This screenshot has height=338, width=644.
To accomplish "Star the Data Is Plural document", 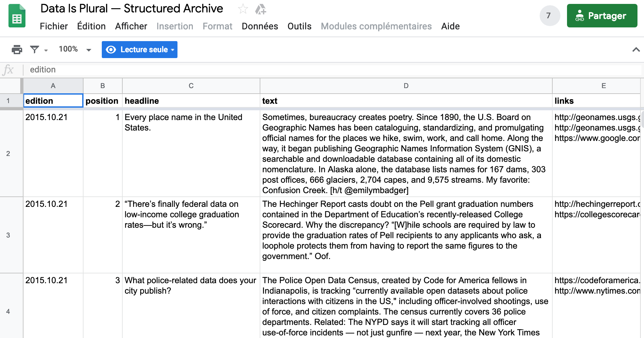I will (243, 9).
